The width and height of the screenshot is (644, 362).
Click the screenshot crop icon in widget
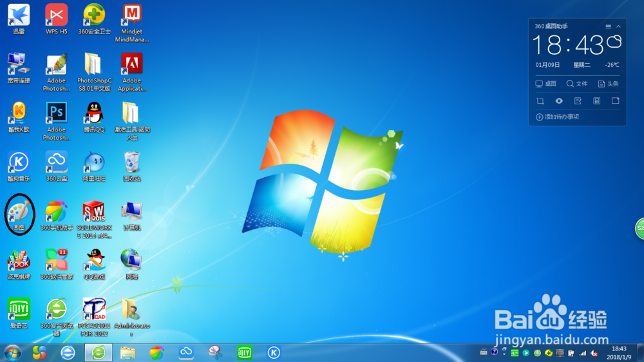[x=540, y=101]
